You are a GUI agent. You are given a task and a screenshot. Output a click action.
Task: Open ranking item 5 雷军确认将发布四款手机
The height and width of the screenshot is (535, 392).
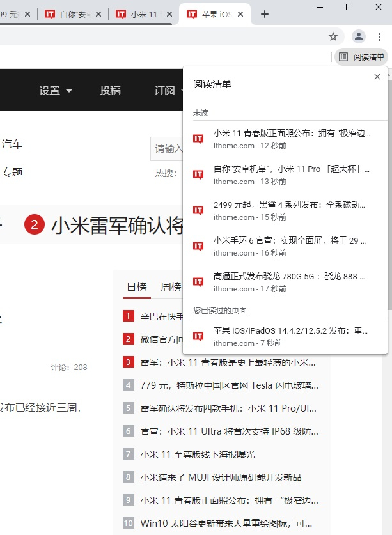(228, 408)
